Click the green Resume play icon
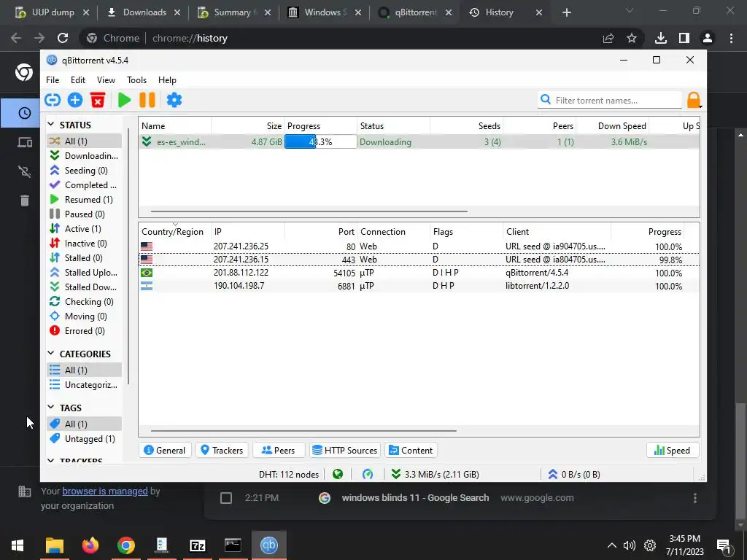Screen dimensions: 747x560 (x=124, y=100)
